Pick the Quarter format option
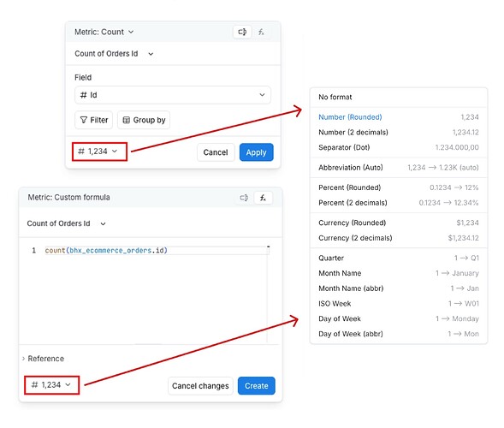504x428 pixels. click(399, 258)
